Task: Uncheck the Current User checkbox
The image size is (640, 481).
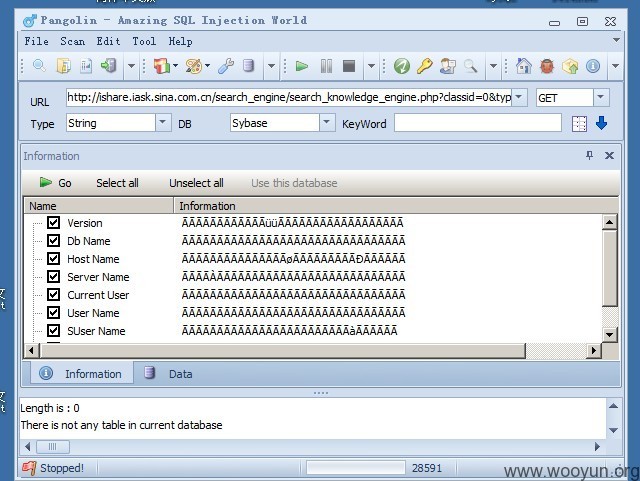Action: coord(53,294)
